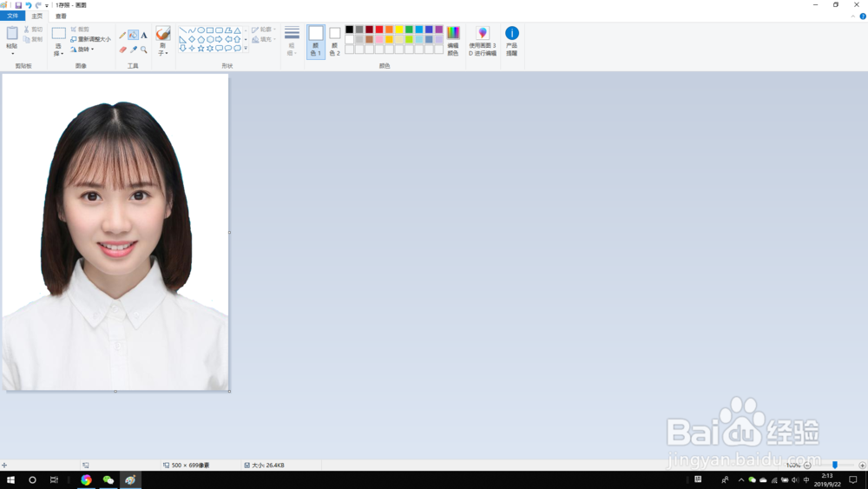The width and height of the screenshot is (868, 489).
Task: Pick the green color swatch
Action: tap(409, 30)
